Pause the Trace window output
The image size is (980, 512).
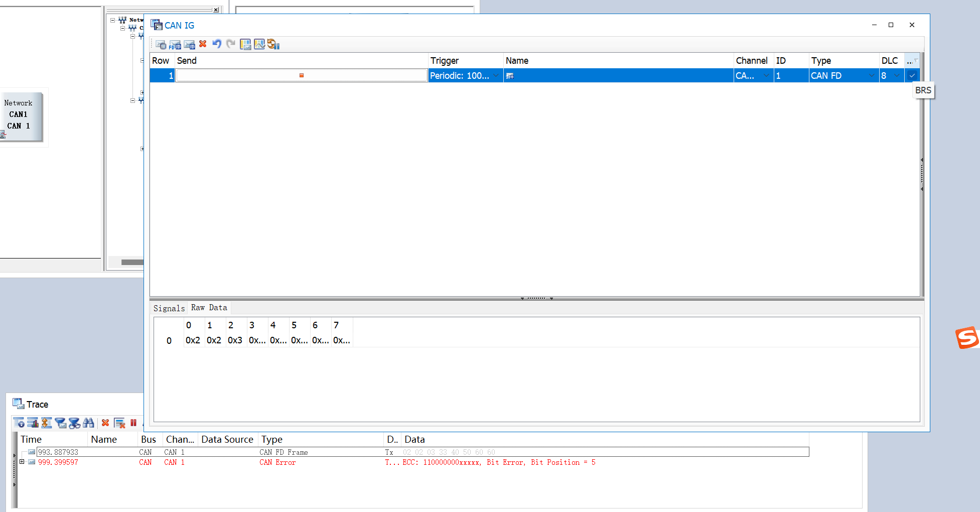click(133, 423)
